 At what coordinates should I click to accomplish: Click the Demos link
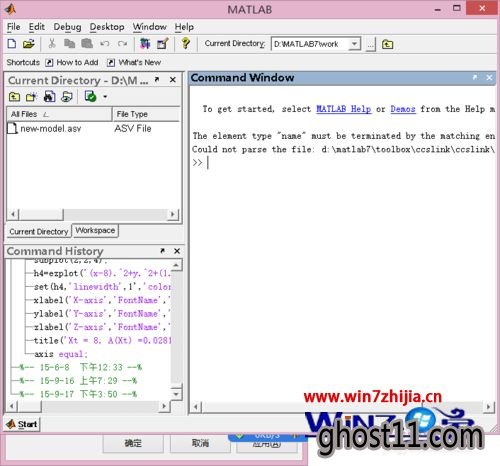403,109
